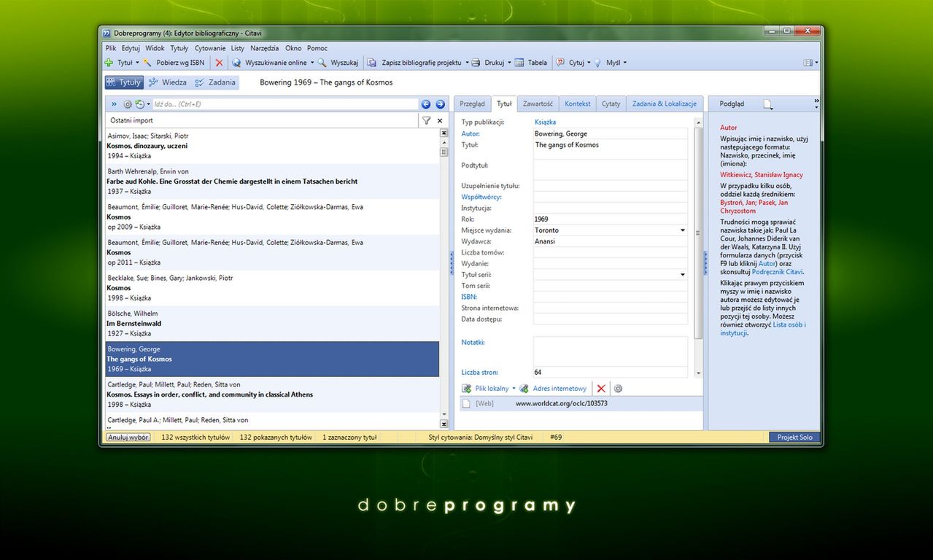Click the Wyszukaj magnifier button

[338, 63]
